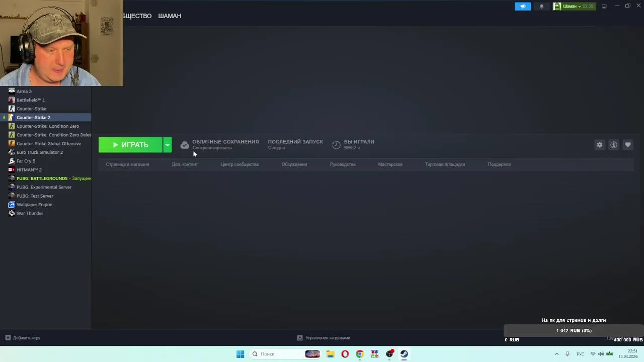Open Steam announcements megaphone icon
This screenshot has width=644, height=362.
click(x=522, y=6)
